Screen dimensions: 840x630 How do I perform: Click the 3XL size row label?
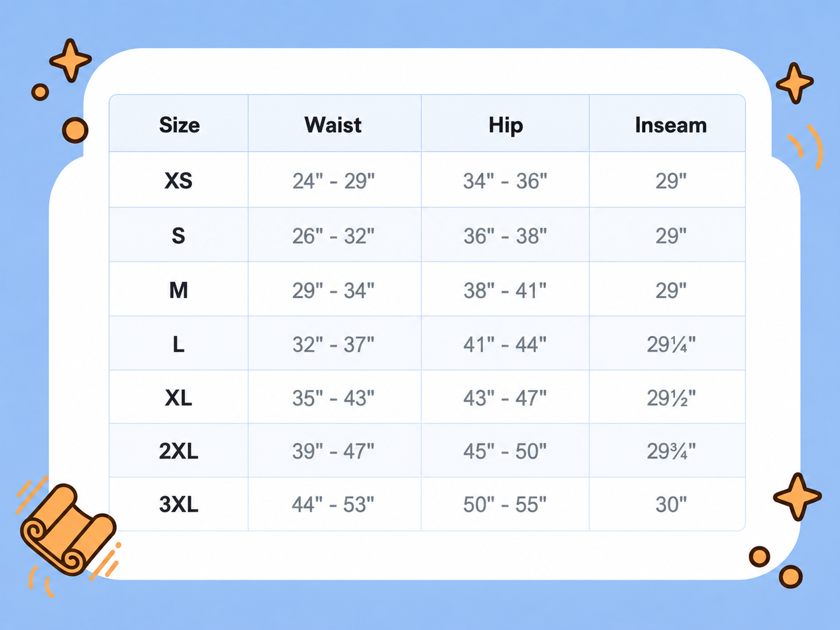178,504
